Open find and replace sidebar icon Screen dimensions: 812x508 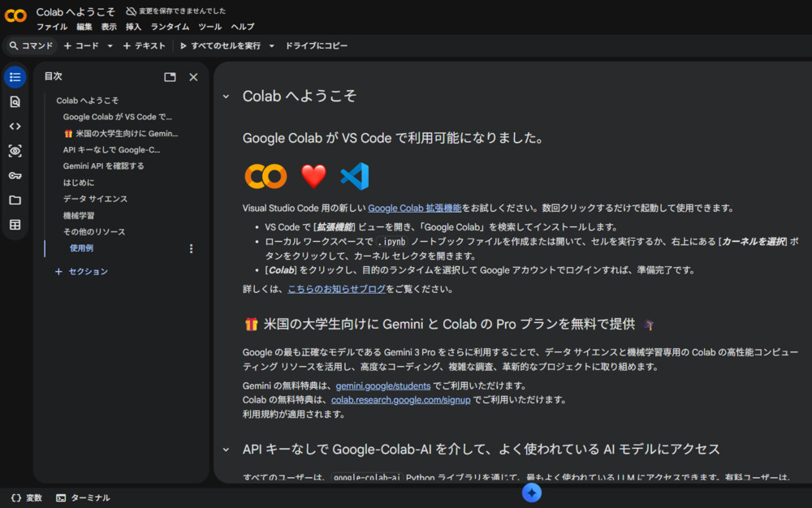[15, 102]
